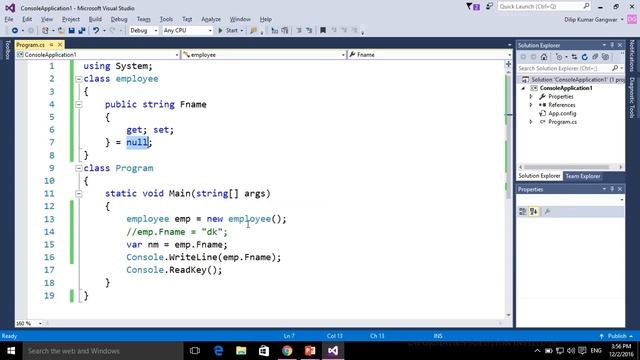Image resolution: width=640 pixels, height=360 pixels.
Task: Select App.config in Solution Explorer
Action: [x=562, y=113]
